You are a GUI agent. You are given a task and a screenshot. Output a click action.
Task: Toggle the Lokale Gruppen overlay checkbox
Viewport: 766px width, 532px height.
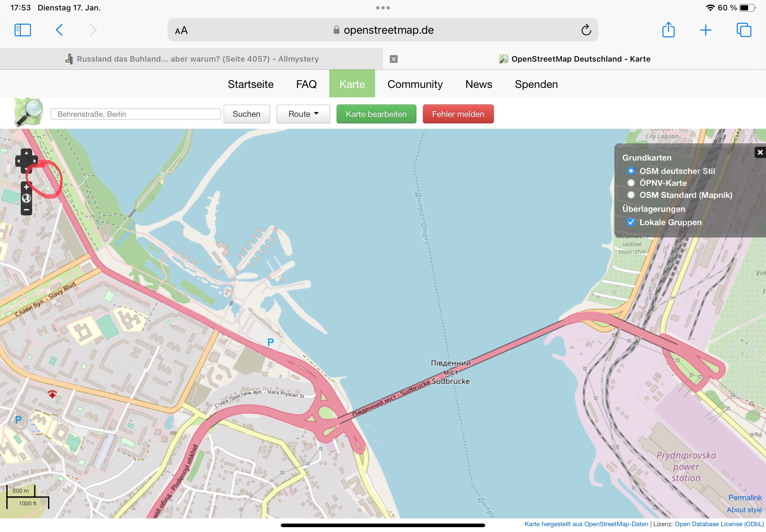coord(631,222)
